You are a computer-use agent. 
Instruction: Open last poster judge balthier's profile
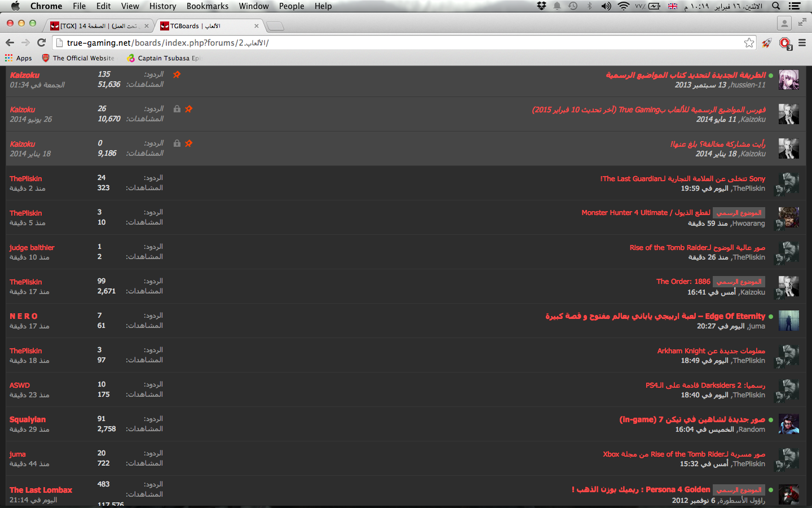(32, 247)
